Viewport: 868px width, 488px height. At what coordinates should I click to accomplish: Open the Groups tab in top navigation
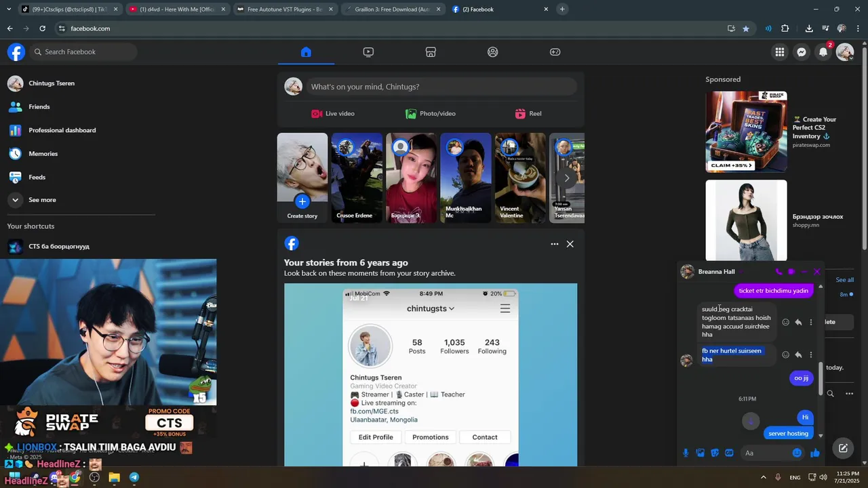coord(493,52)
